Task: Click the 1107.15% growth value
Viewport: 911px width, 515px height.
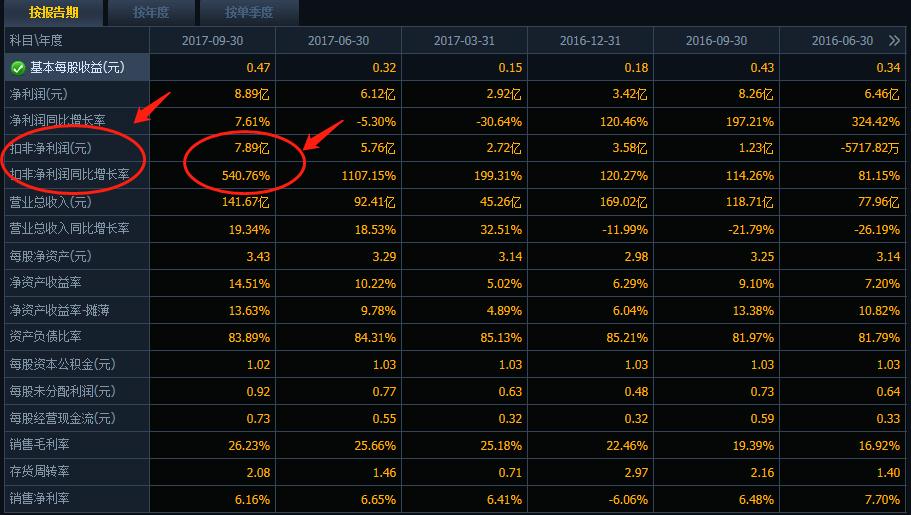Action: point(368,176)
